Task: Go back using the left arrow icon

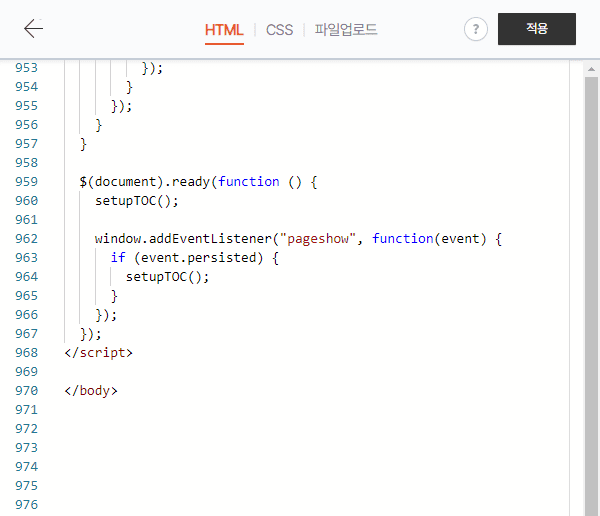Action: pos(33,29)
